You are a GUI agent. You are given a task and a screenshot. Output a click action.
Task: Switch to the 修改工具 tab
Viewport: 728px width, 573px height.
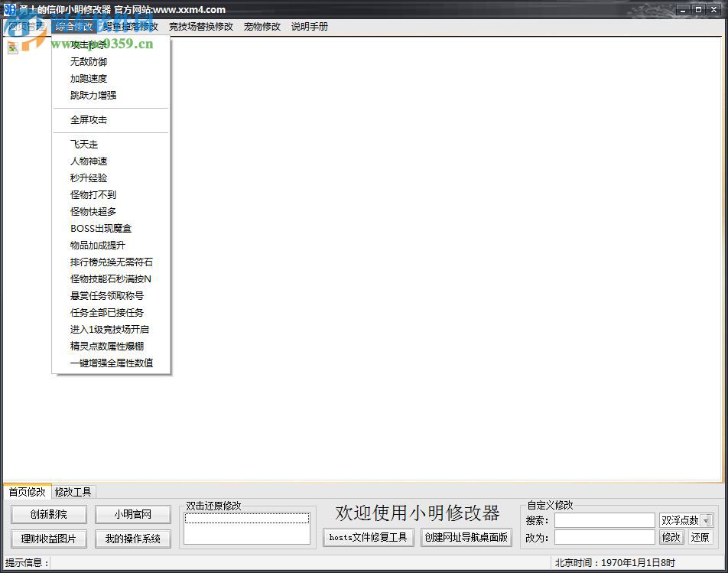(x=73, y=492)
